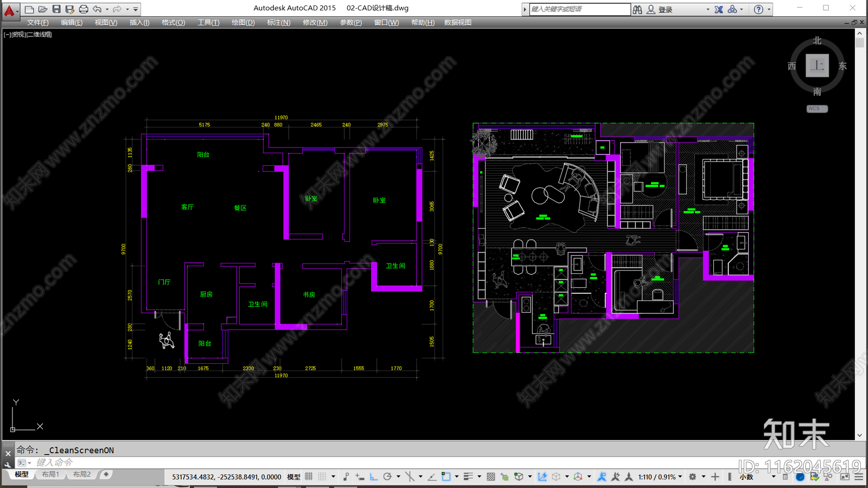Open the 编辑(E) menu
Screen dimensions: 868x488
(x=72, y=22)
